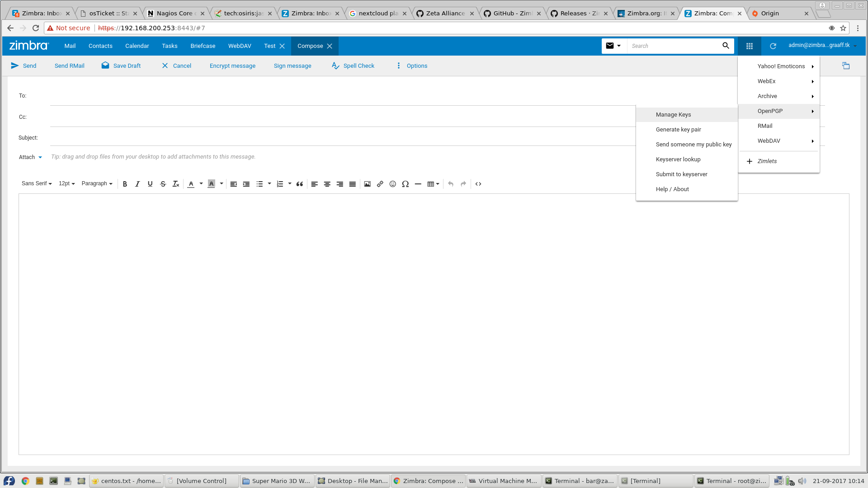Toggle bold formatting in editor toolbar
Screen dimensions: 868x488
[125, 184]
